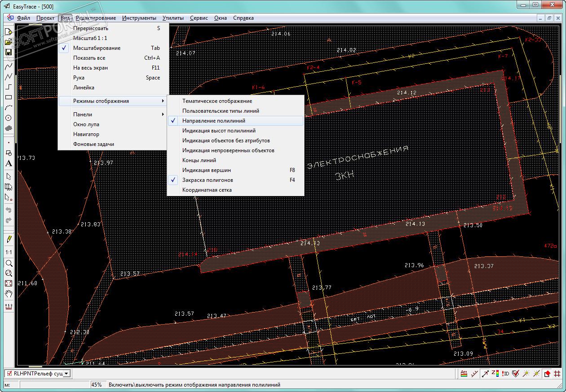
Task: Click 'Показать все' menu entry
Action: (x=89, y=58)
